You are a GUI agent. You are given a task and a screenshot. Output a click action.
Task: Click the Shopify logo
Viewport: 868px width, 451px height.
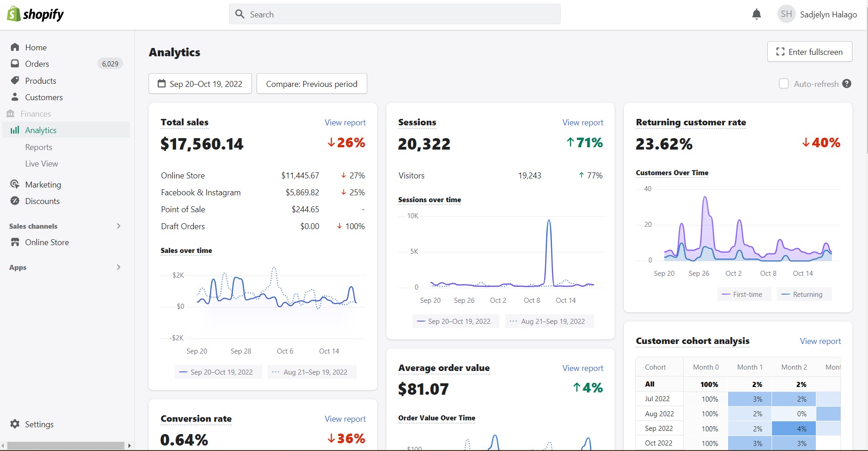tap(36, 14)
